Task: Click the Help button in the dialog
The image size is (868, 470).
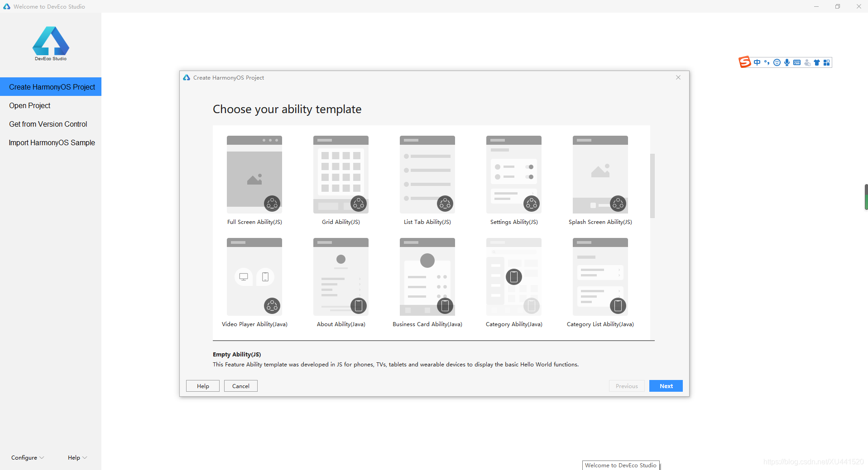Action: click(203, 386)
